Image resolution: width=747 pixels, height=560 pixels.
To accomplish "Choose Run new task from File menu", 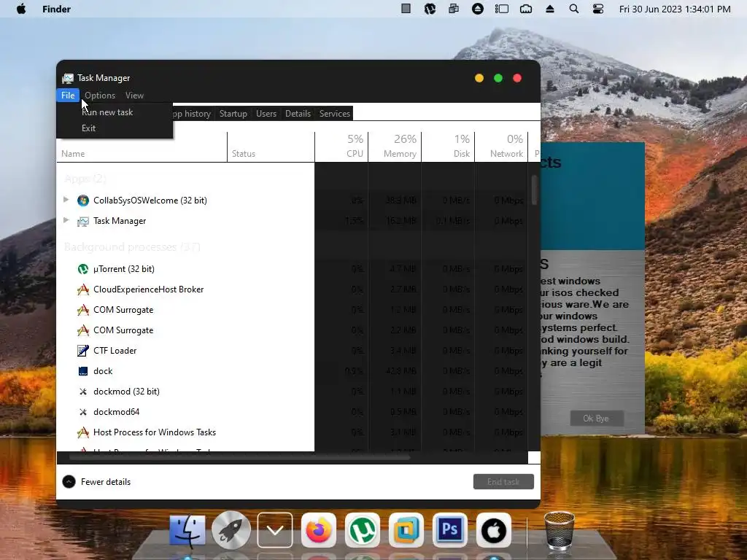I will point(115,112).
